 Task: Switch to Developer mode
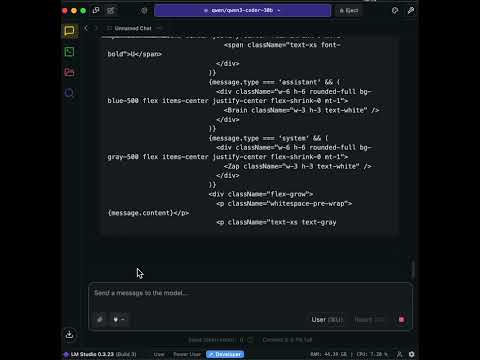tap(225, 354)
